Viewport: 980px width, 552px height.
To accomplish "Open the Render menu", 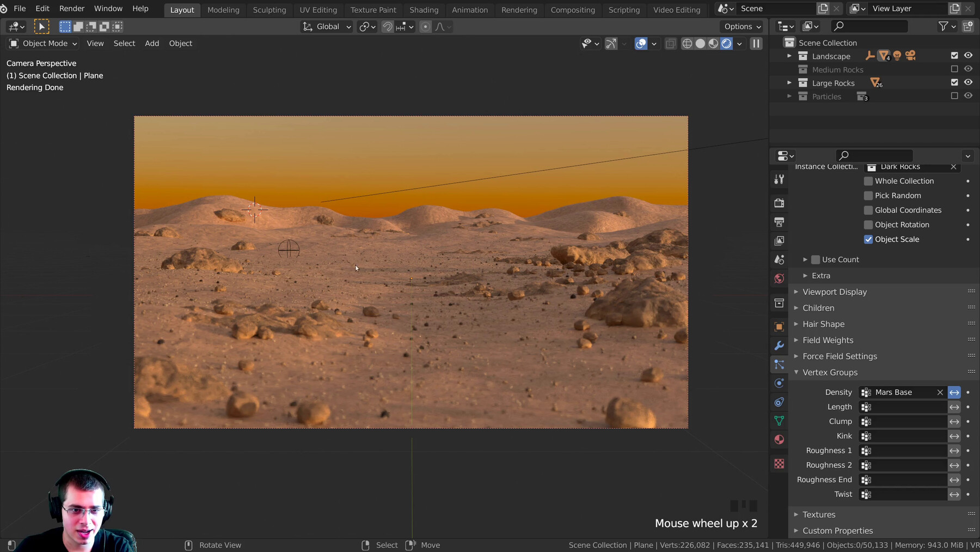I will click(x=72, y=9).
